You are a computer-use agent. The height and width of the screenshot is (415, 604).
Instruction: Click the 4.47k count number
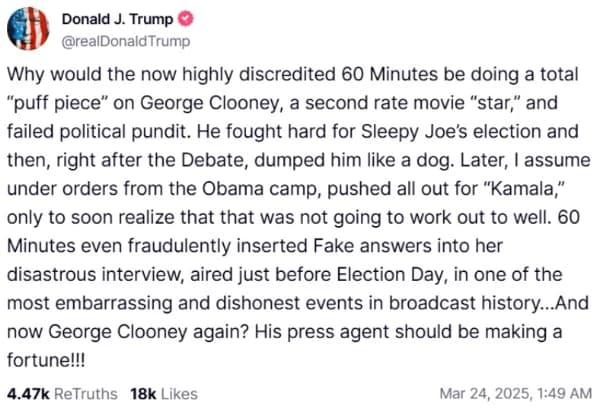click(28, 394)
